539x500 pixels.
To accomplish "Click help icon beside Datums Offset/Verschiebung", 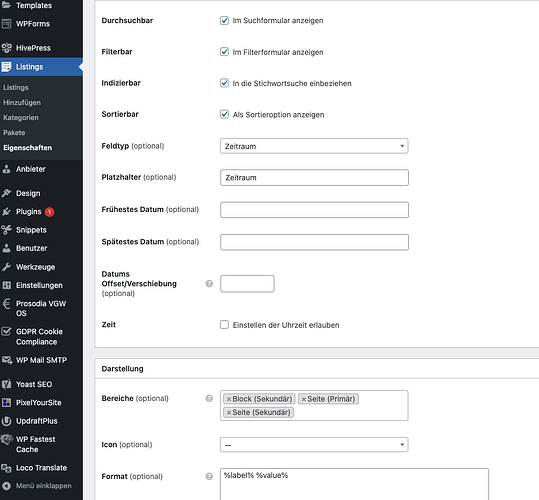I will click(x=209, y=284).
